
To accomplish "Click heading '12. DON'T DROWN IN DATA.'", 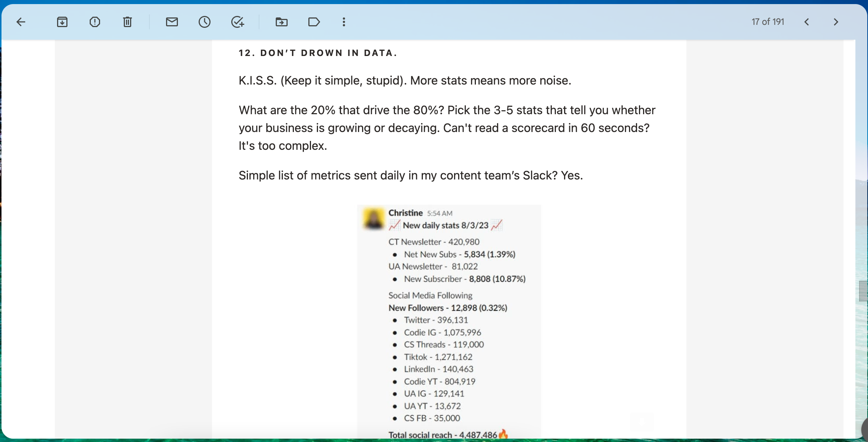I will (x=318, y=53).
